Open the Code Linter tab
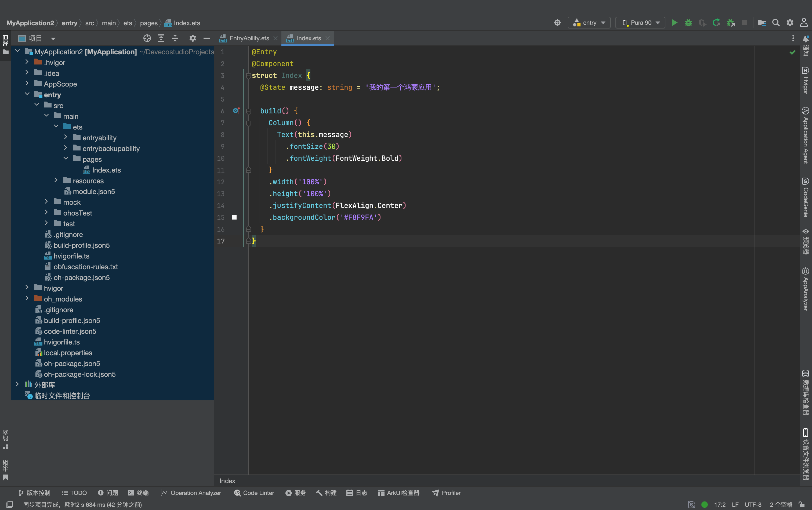 point(254,493)
